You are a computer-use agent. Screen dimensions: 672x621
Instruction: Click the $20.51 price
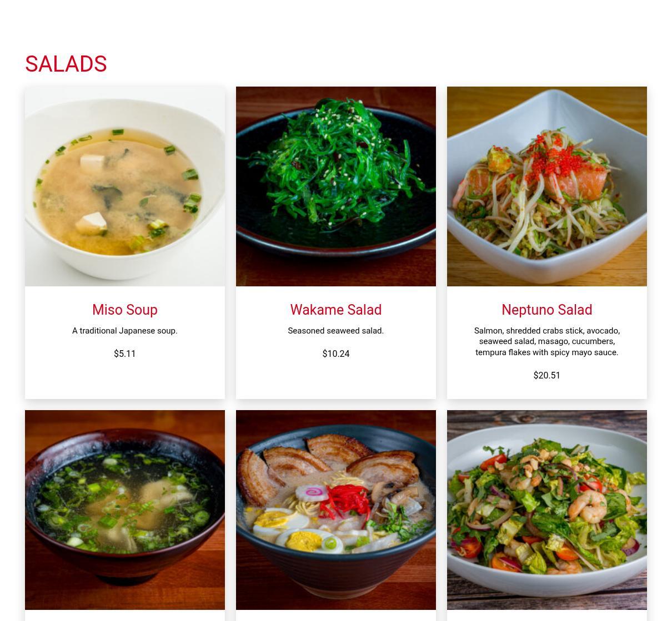click(547, 375)
